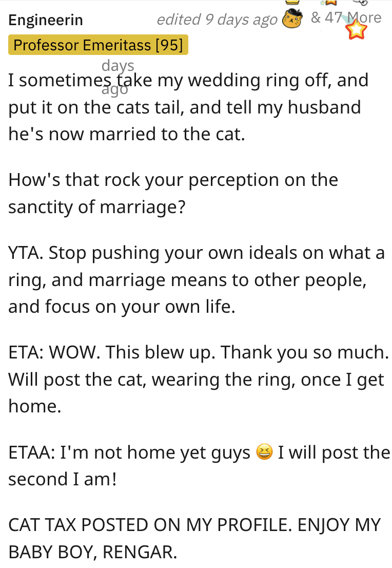Click the edited 9 days ago timestamp
The image size is (392, 568).
click(x=217, y=20)
